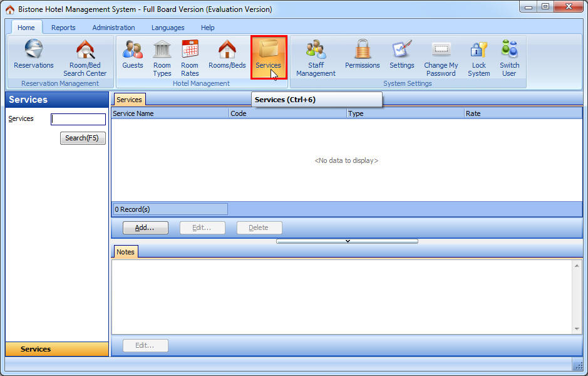Viewport: 588px width, 376px height.
Task: Click the Add... button
Action: click(x=145, y=227)
